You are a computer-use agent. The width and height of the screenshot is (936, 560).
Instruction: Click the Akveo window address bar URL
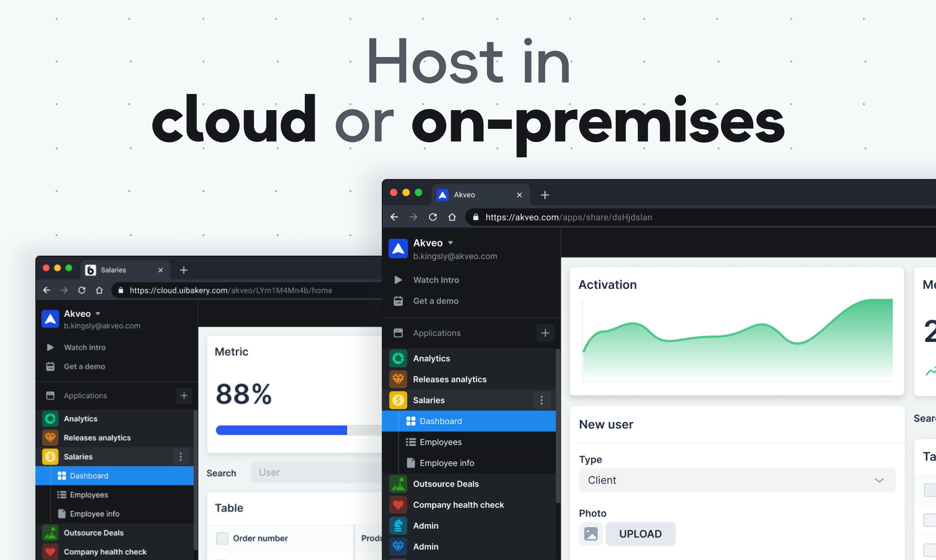pyautogui.click(x=569, y=217)
